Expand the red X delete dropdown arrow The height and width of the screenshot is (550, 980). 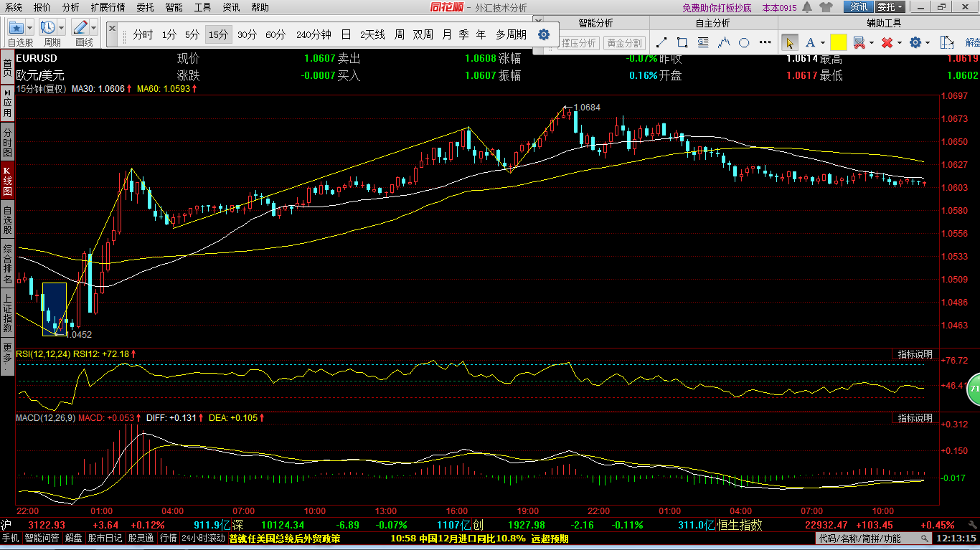point(898,43)
